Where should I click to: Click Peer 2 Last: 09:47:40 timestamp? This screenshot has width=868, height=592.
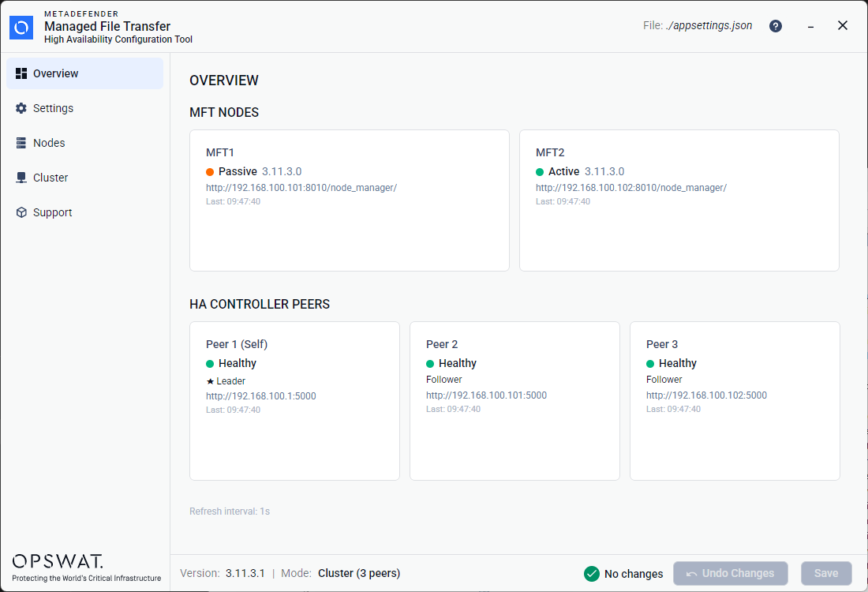point(454,409)
